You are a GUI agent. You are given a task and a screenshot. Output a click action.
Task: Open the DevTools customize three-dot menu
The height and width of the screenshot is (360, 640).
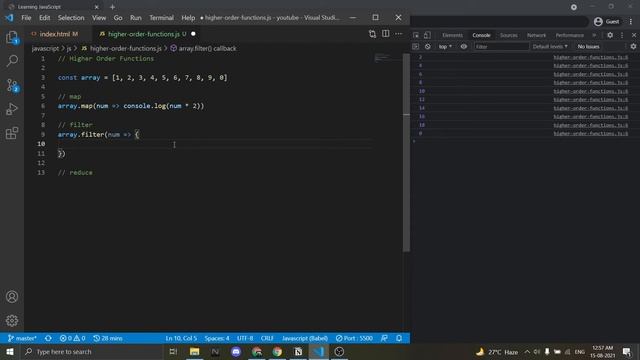click(x=622, y=35)
